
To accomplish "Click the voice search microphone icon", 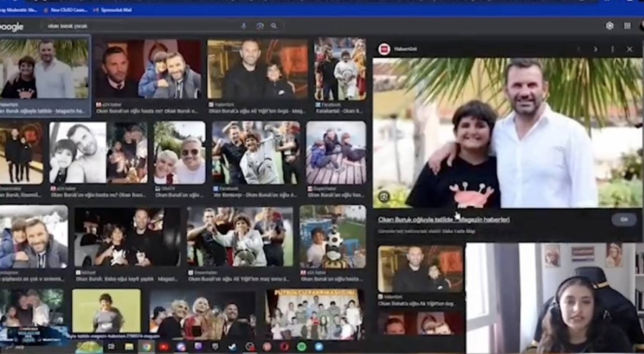I will click(x=244, y=26).
